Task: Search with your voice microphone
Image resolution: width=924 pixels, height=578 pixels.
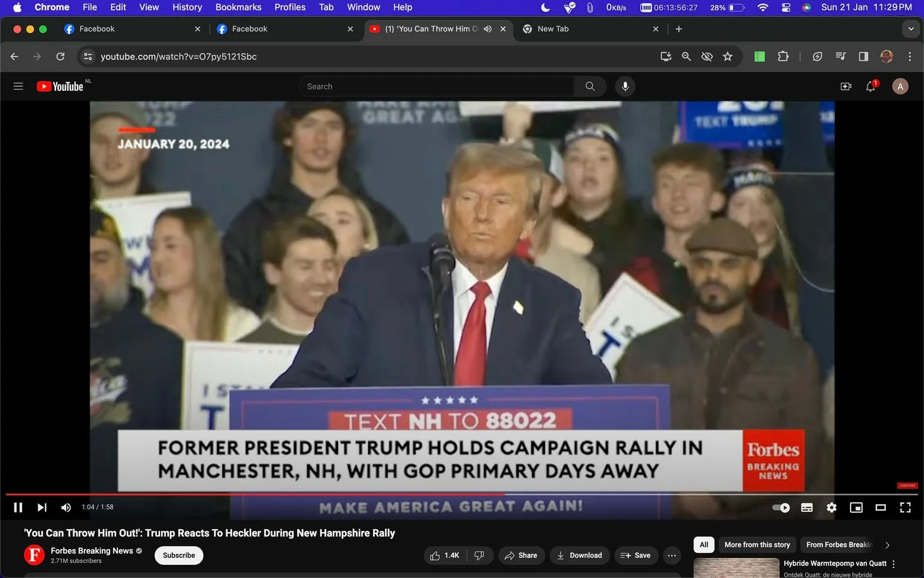Action: tap(625, 87)
